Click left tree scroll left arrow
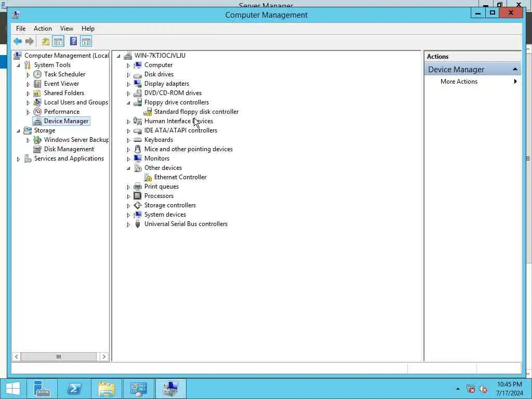The image size is (532, 399). 16,356
